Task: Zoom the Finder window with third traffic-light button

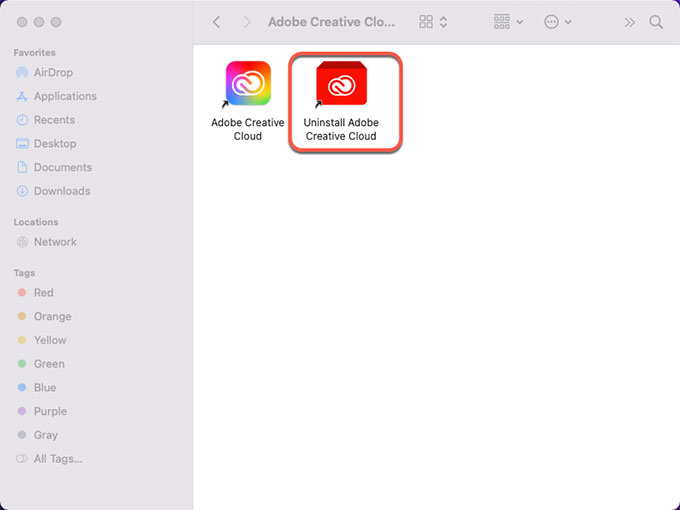Action: tap(56, 22)
